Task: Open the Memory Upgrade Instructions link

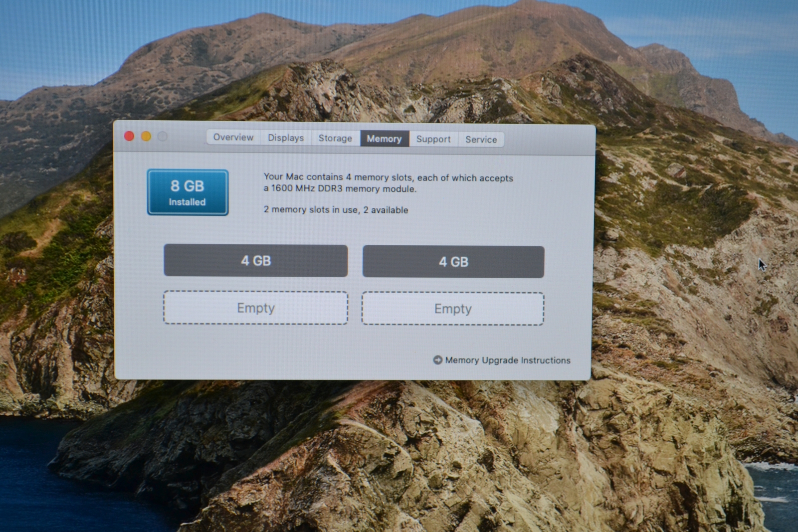Action: 507,360
